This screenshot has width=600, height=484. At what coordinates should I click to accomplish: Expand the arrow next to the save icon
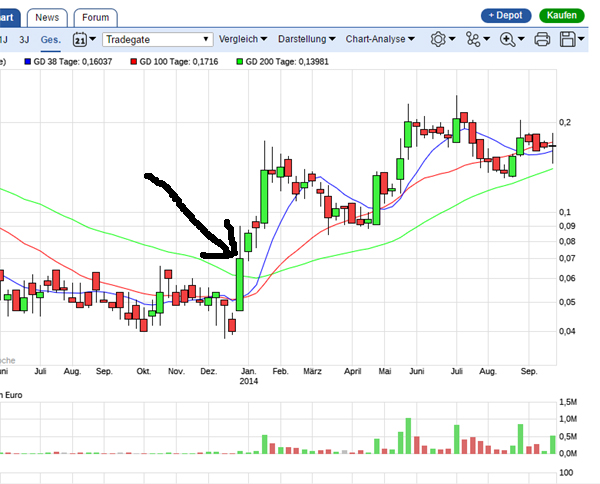[x=581, y=39]
